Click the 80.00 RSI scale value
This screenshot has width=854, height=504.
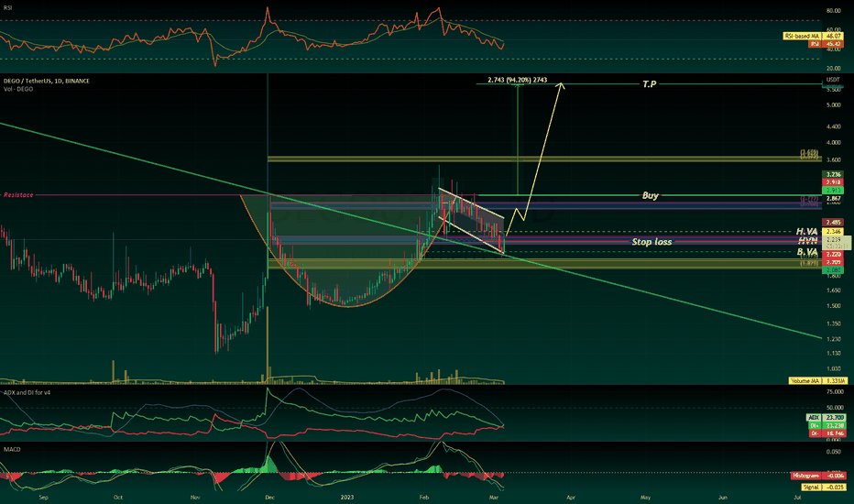tap(833, 10)
